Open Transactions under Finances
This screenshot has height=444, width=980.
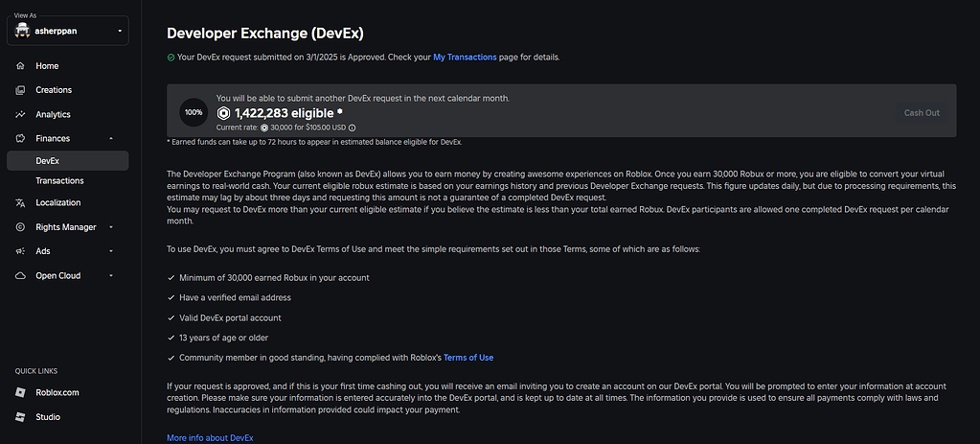tap(59, 180)
